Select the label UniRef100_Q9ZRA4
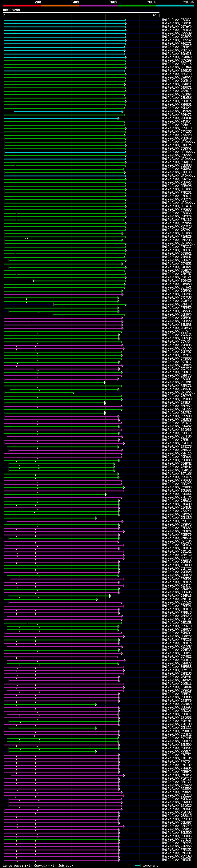Screen dimensions: 197x868 (x=177, y=94)
